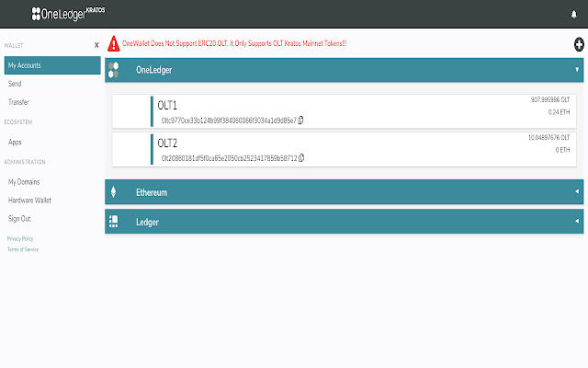Click the 0.24 ETH balance
Image resolution: width=588 pixels, height=368 pixels.
click(x=559, y=112)
